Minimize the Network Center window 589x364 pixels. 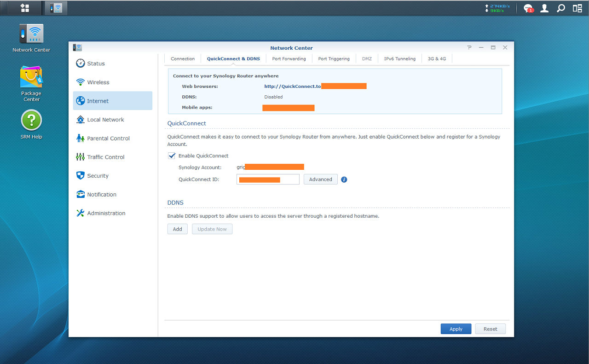point(481,47)
